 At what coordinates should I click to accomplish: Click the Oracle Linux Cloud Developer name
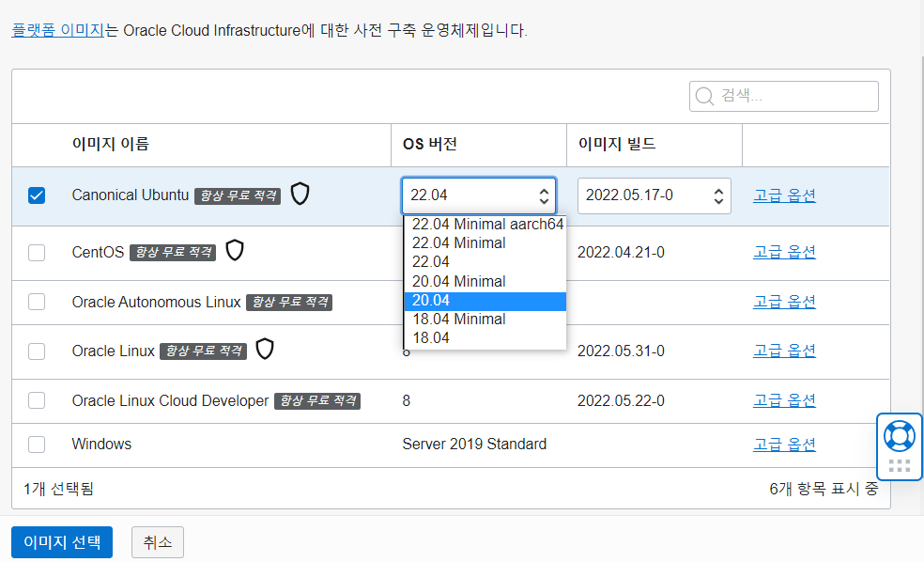click(170, 401)
